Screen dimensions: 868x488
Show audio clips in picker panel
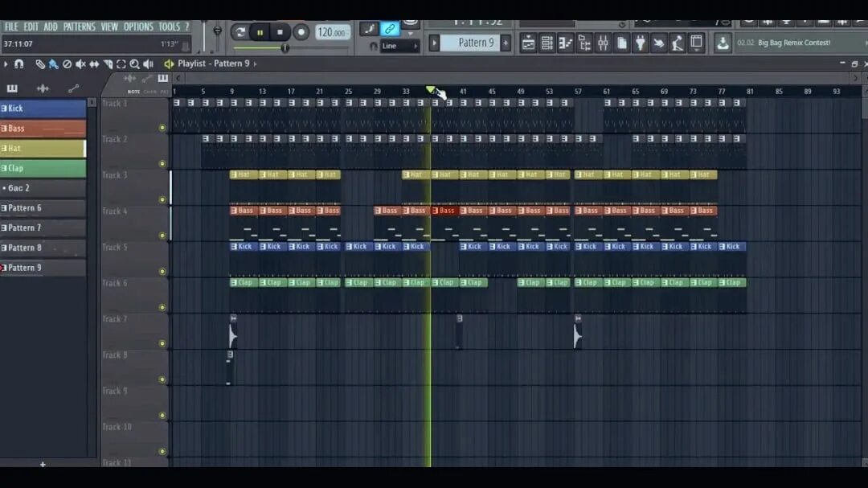[43, 88]
